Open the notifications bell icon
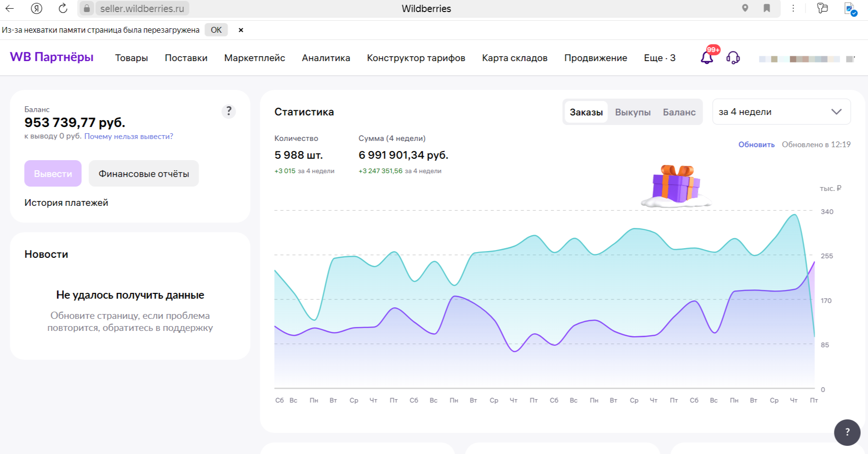 tap(706, 58)
